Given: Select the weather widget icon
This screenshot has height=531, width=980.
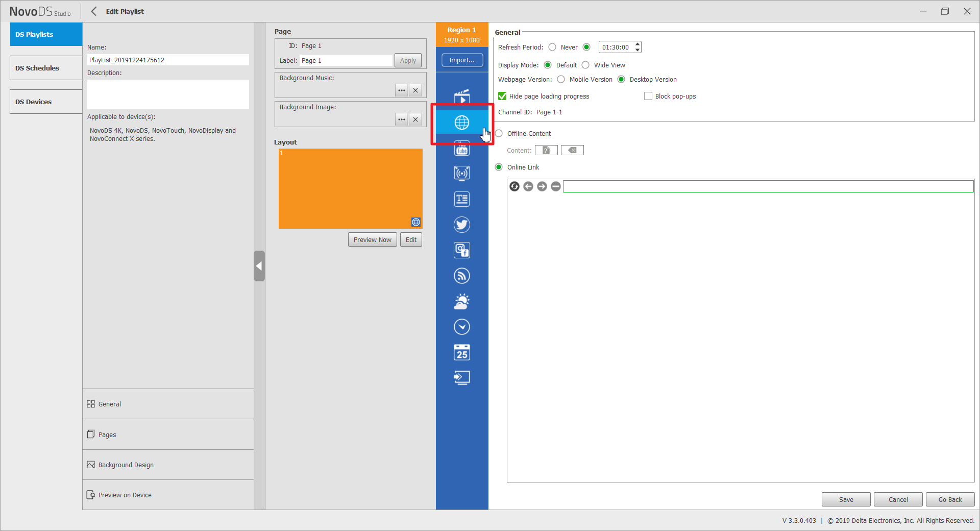Looking at the screenshot, I should point(462,301).
